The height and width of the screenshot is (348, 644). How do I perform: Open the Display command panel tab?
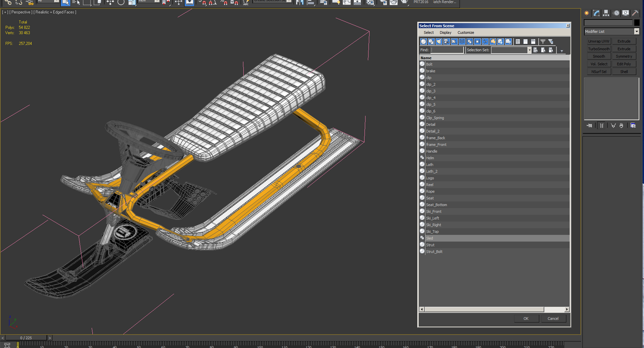[x=626, y=13]
